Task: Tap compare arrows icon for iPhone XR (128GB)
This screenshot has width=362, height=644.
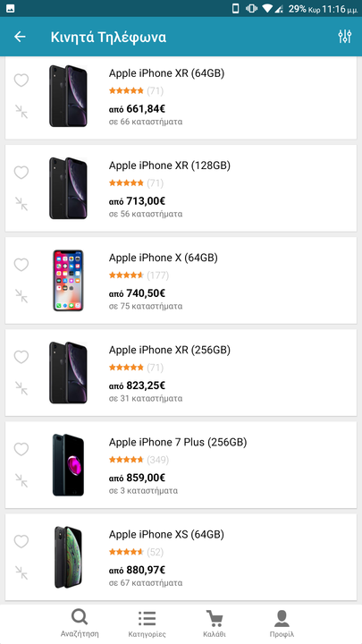Action: (21, 204)
